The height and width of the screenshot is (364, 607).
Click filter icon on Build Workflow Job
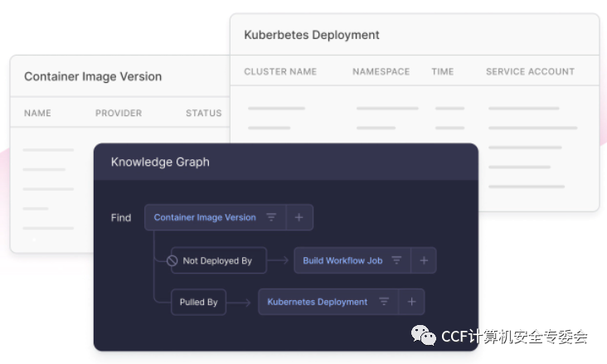coord(396,260)
